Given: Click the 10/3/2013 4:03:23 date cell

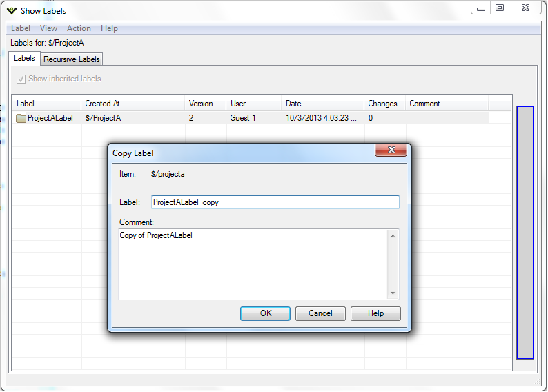Looking at the screenshot, I should click(321, 118).
